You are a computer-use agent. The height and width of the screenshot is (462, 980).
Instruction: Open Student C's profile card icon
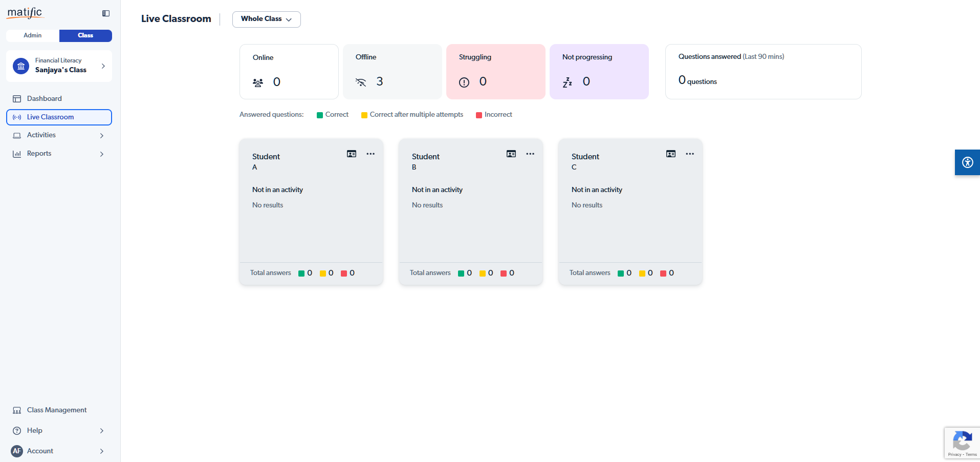(671, 154)
